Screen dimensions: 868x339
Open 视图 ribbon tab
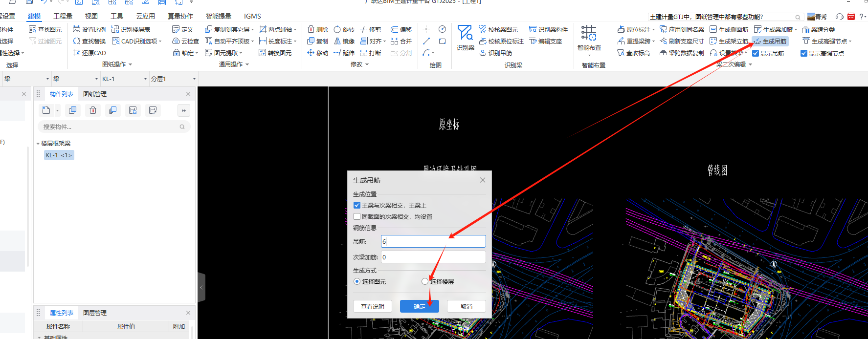click(x=91, y=16)
